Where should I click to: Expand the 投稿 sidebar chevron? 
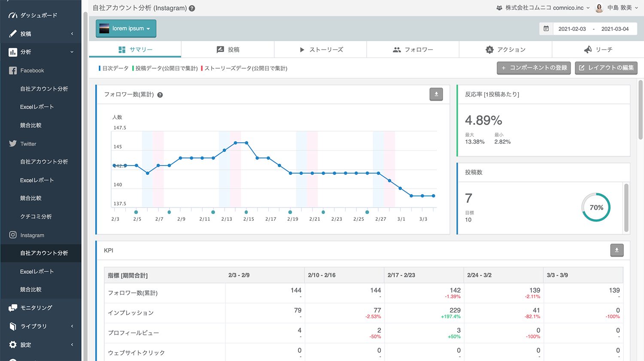72,33
